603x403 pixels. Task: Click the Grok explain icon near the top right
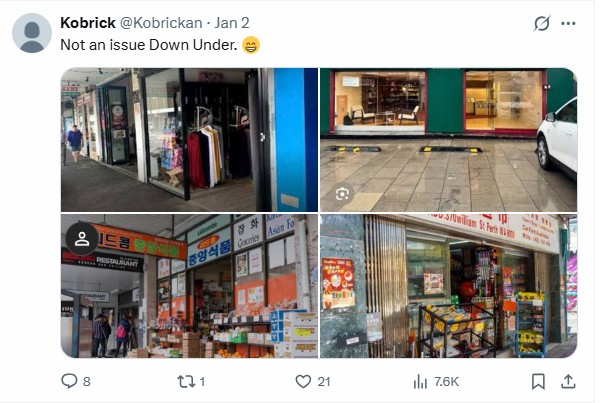pos(542,23)
